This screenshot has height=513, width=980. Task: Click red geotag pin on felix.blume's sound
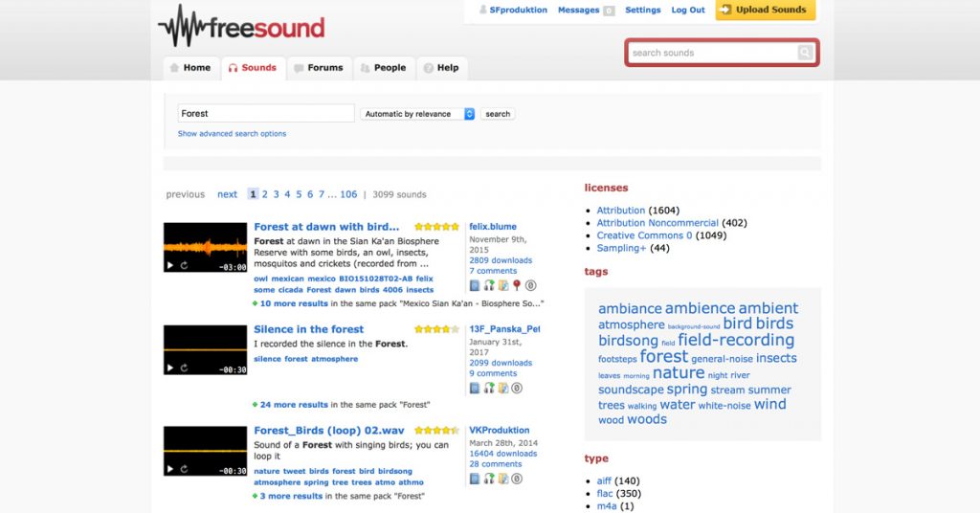[x=517, y=285]
